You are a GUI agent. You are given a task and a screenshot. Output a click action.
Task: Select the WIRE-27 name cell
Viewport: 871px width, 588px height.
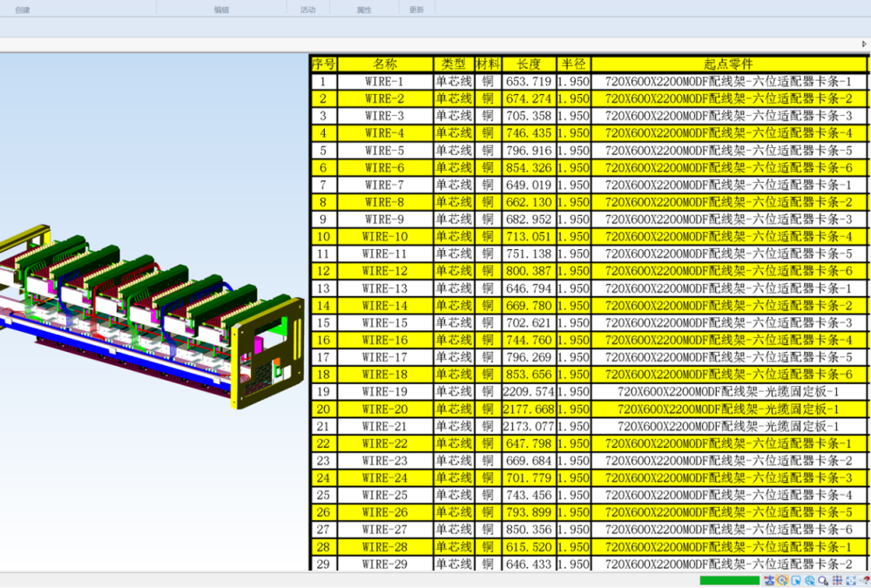[x=384, y=530]
